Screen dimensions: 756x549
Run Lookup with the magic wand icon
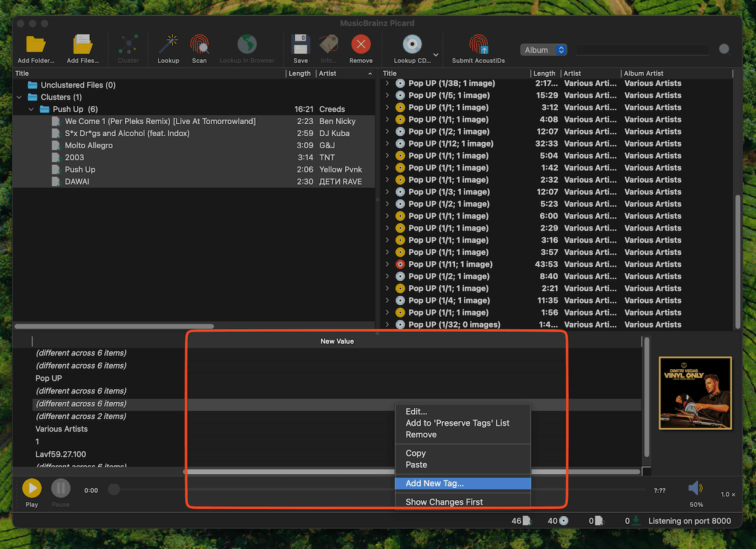[x=168, y=46]
